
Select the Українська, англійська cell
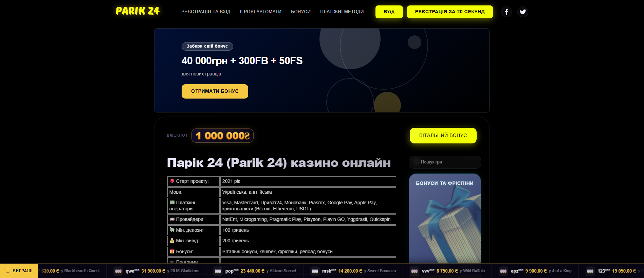click(308, 192)
